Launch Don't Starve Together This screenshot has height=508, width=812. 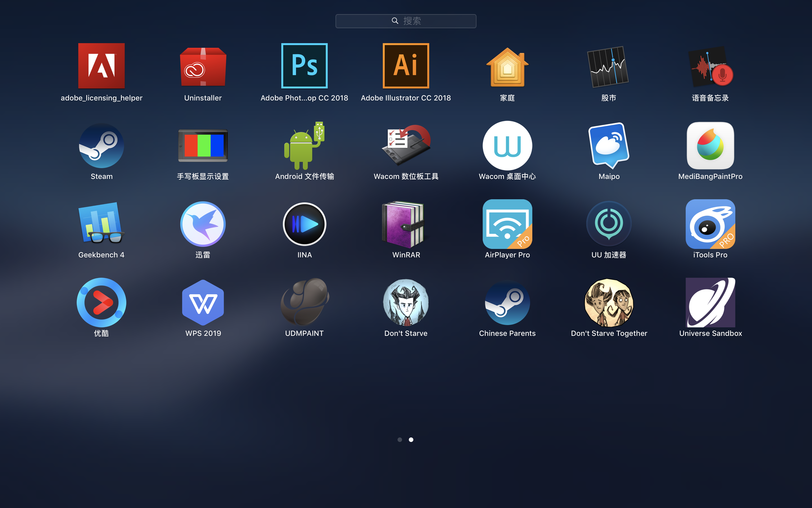pyautogui.click(x=609, y=302)
